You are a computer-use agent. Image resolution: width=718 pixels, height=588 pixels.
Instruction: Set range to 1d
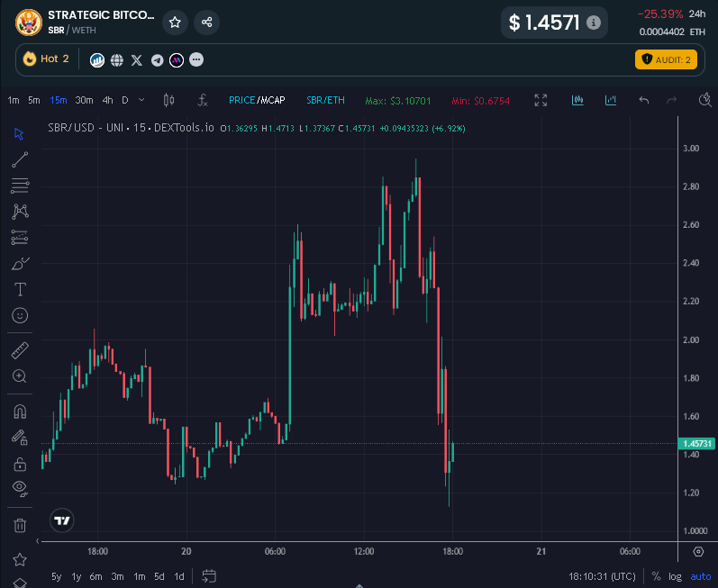(179, 576)
